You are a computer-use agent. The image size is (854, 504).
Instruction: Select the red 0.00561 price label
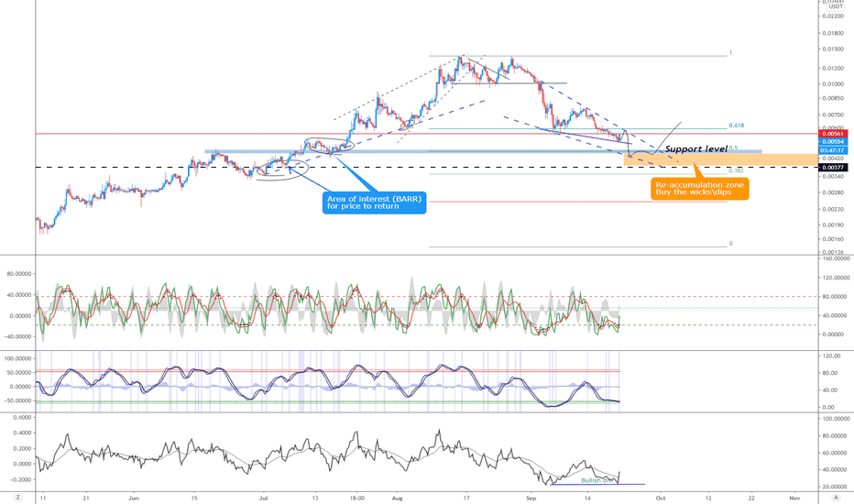click(833, 134)
